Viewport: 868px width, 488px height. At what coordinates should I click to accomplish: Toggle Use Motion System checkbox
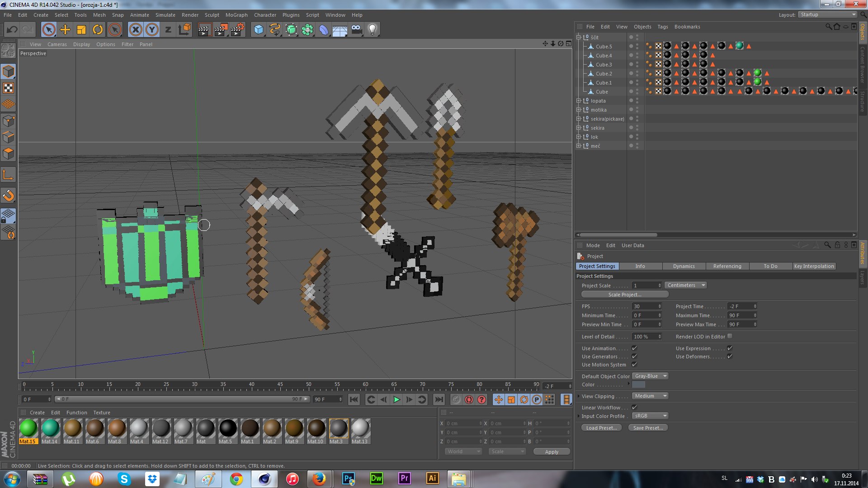pyautogui.click(x=634, y=364)
